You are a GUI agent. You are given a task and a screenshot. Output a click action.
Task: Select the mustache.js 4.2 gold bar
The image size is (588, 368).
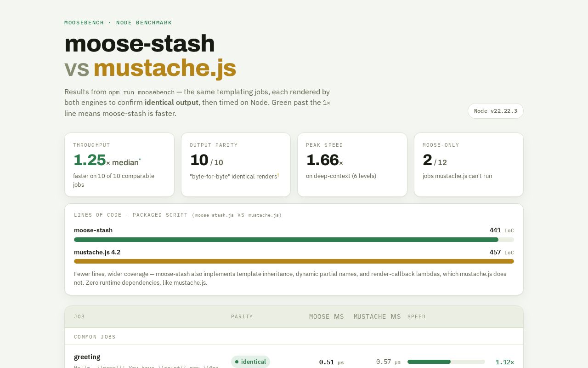click(x=294, y=261)
